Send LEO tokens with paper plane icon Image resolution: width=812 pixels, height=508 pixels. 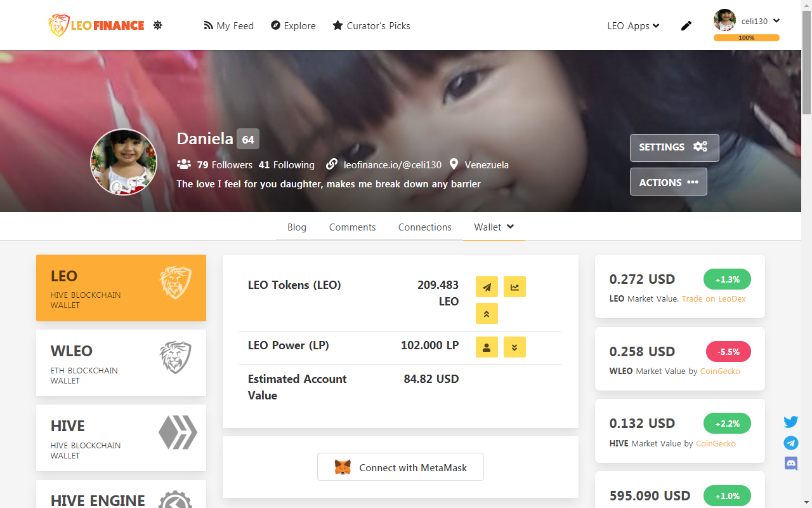pos(487,287)
